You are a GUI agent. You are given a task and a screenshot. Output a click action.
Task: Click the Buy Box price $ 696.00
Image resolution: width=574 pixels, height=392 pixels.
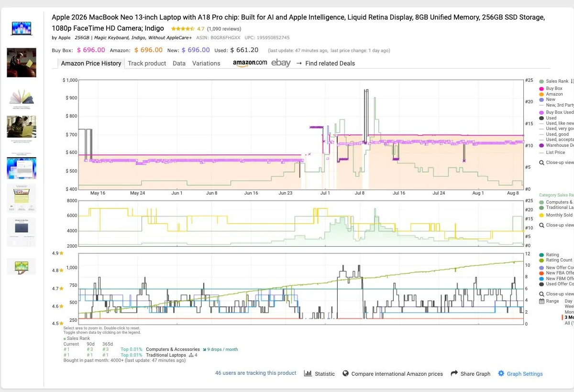tap(91, 50)
